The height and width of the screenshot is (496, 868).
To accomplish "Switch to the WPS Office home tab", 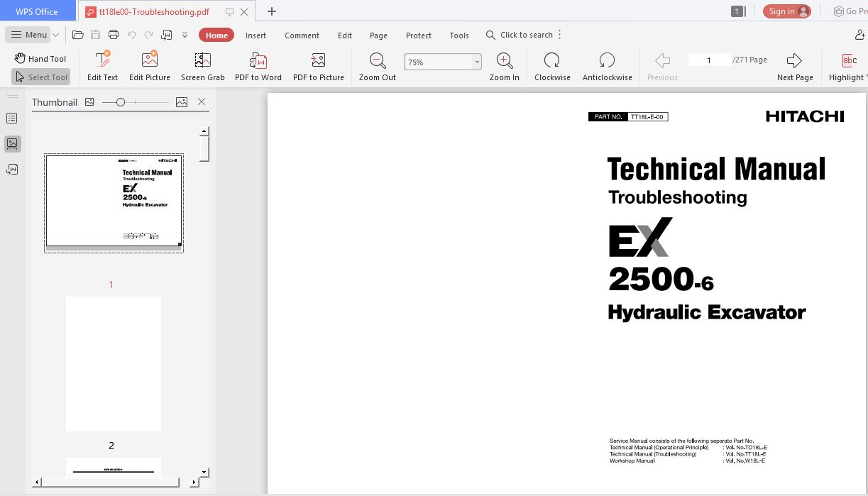I will click(x=37, y=11).
